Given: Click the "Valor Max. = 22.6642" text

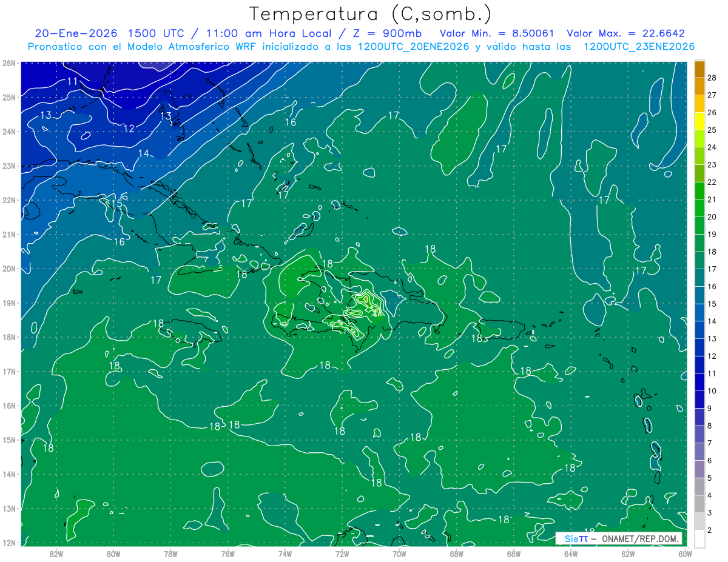Looking at the screenshot, I should point(625,33).
